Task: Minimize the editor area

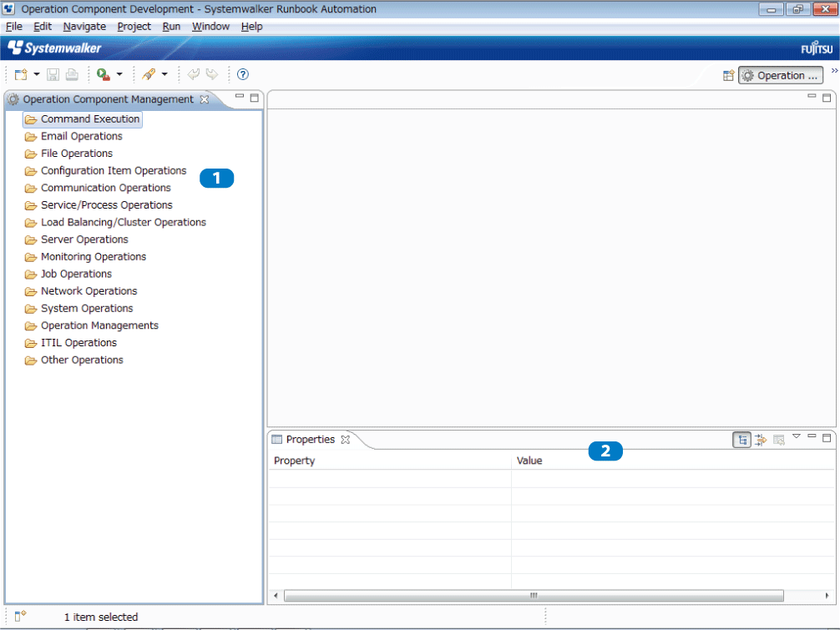Action: click(x=812, y=96)
